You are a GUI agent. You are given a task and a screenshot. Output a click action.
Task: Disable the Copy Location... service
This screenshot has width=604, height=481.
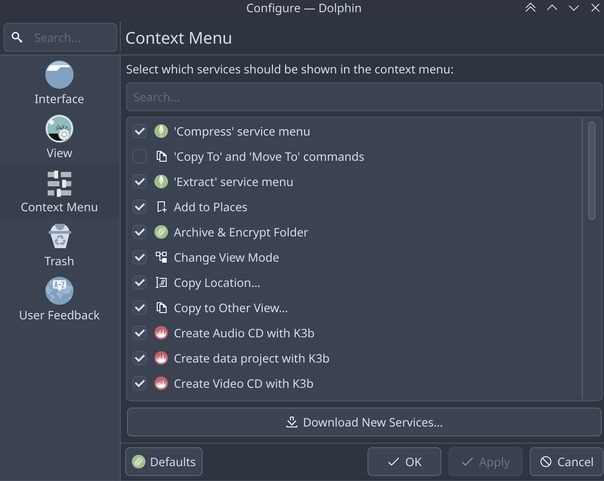(140, 283)
